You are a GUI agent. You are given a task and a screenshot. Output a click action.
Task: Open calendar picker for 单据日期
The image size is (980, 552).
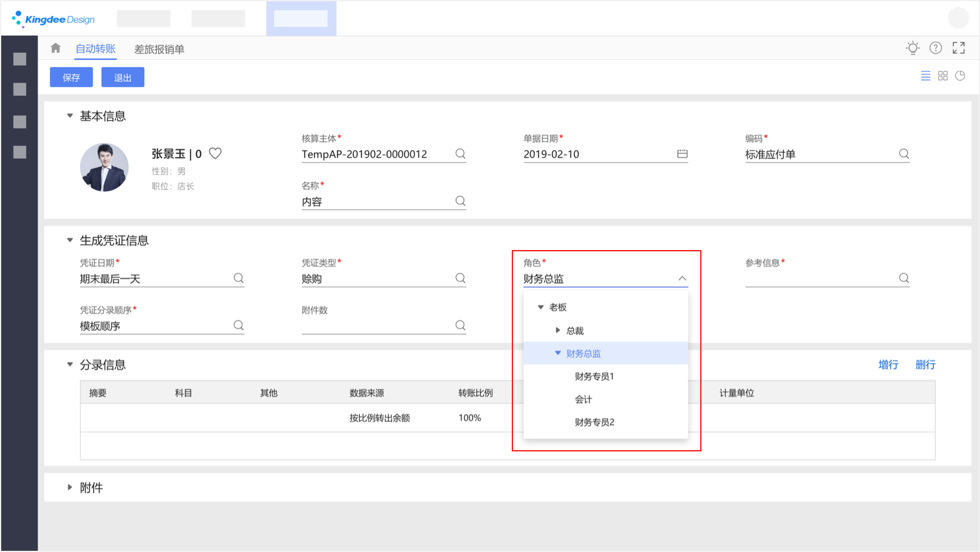pos(682,154)
